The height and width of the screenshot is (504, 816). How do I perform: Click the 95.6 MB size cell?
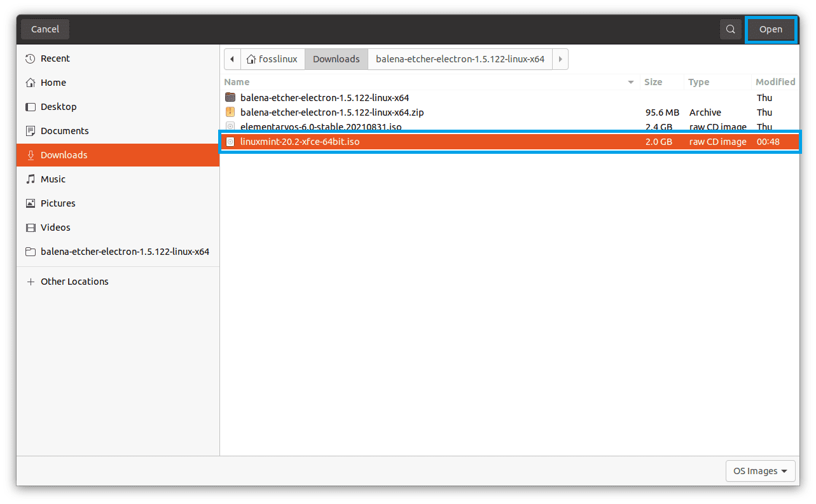pos(662,112)
